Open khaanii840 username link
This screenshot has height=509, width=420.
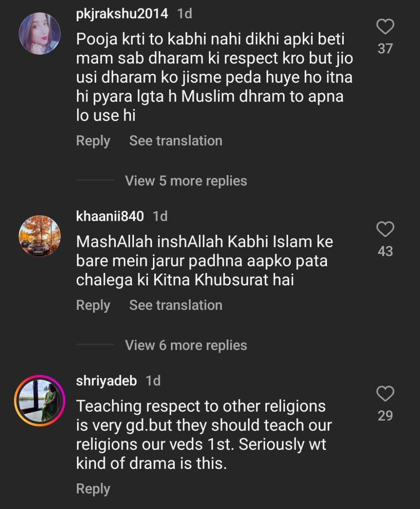point(110,216)
